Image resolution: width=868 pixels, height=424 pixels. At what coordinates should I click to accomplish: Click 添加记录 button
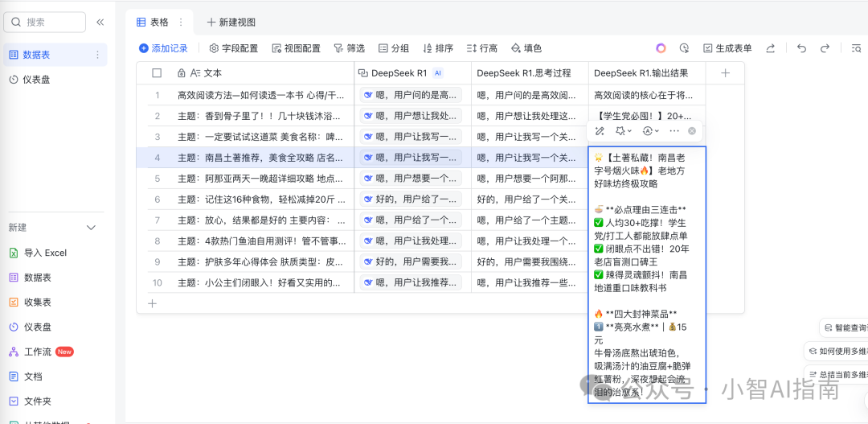(163, 48)
